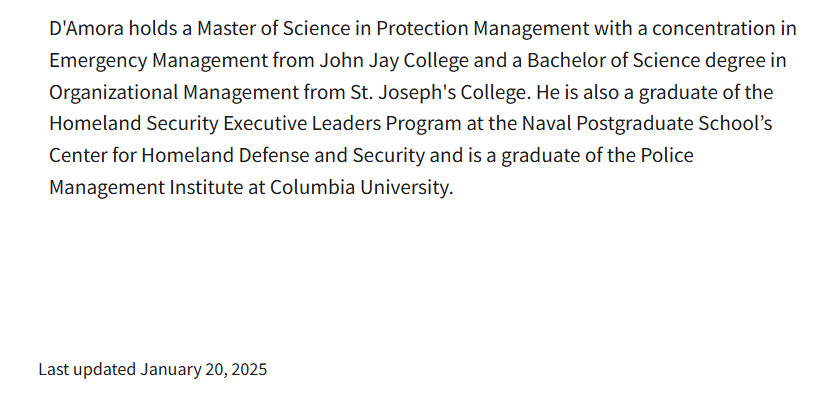Click the word "Police" in the paragraph
The width and height of the screenshot is (833, 411).
[x=665, y=156]
